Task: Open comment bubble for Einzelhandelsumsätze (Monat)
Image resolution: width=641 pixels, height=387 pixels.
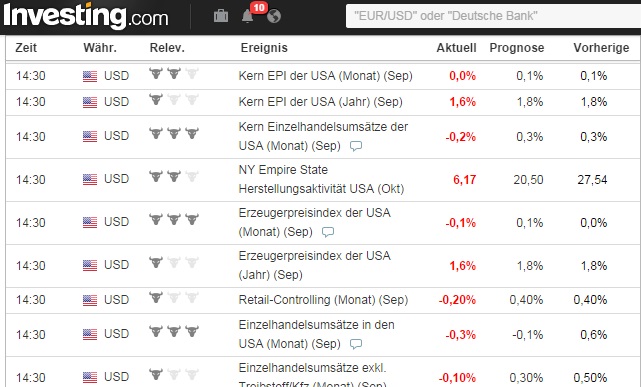Action: tap(356, 344)
